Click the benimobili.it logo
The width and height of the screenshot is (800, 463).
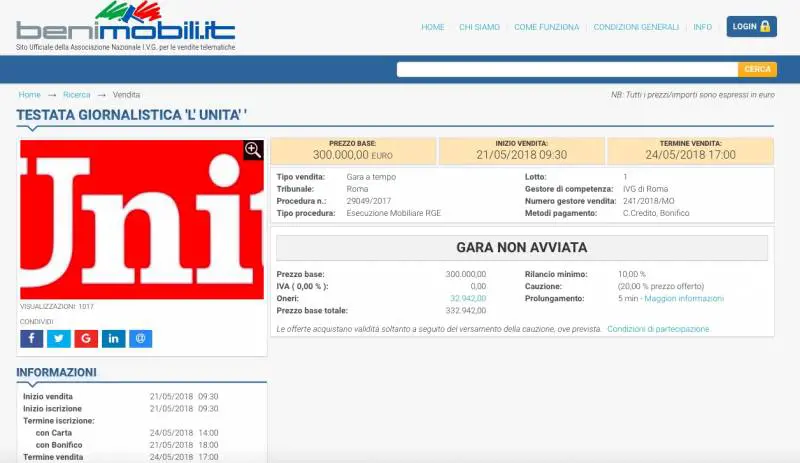tap(126, 26)
